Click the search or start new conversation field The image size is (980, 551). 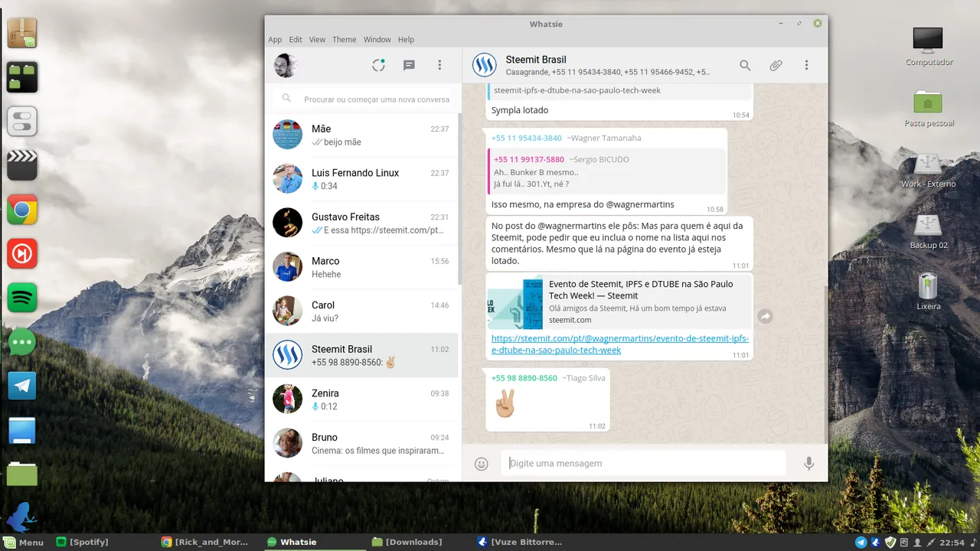pyautogui.click(x=363, y=99)
